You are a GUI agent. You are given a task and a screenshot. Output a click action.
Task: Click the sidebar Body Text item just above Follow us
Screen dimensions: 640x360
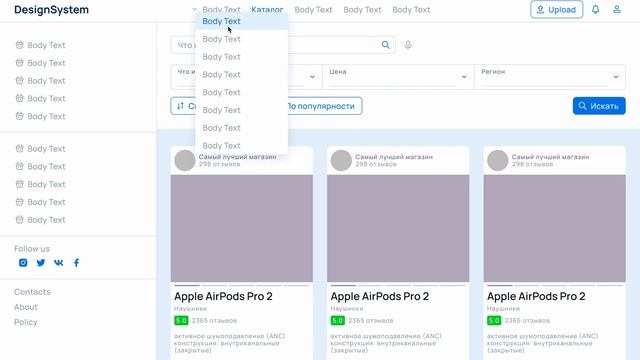point(40,220)
